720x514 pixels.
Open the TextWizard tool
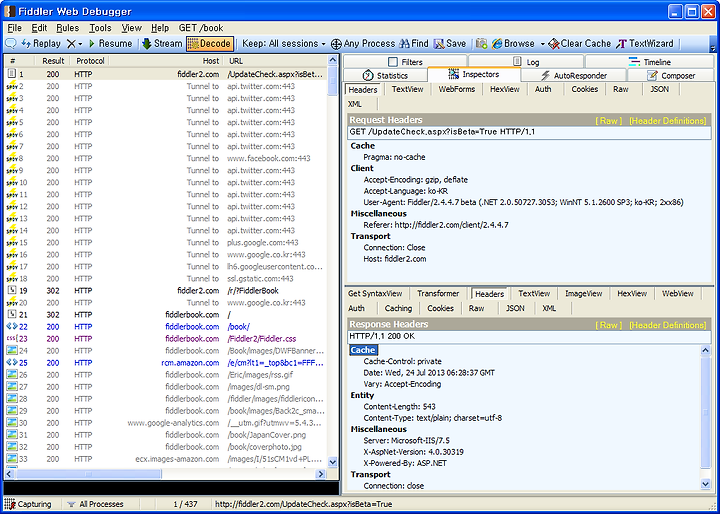click(x=645, y=44)
